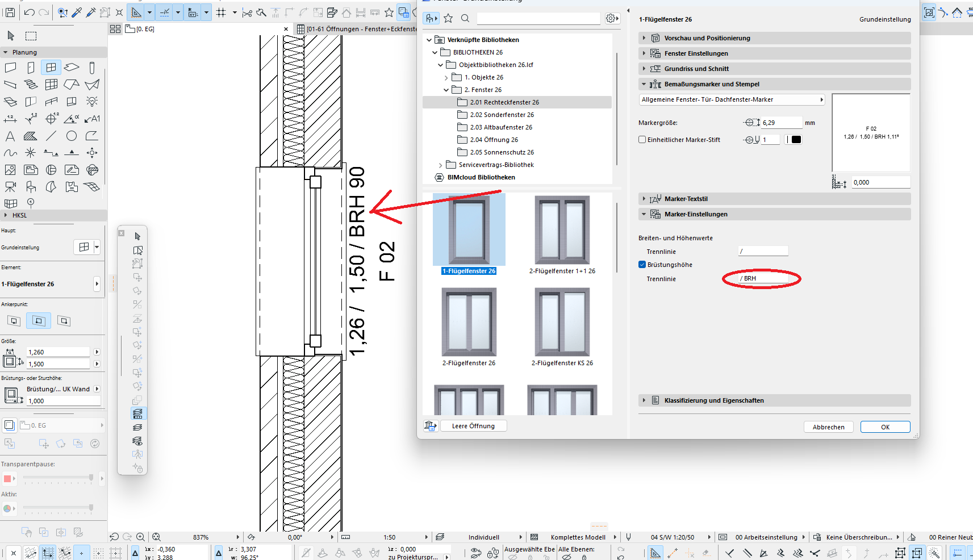
Task: Toggle the active layers stack icon in the floating palette
Action: pyautogui.click(x=137, y=413)
